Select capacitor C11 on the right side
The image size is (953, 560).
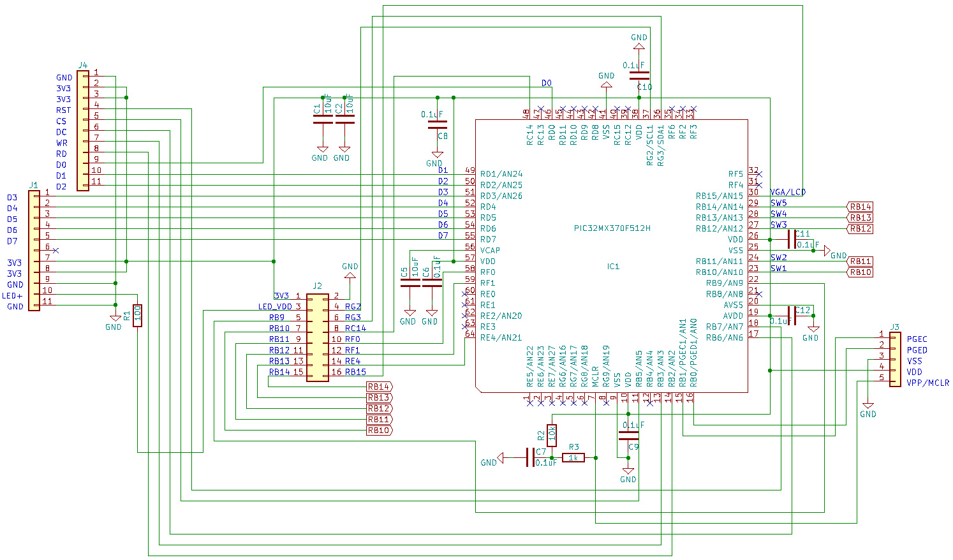tap(792, 240)
